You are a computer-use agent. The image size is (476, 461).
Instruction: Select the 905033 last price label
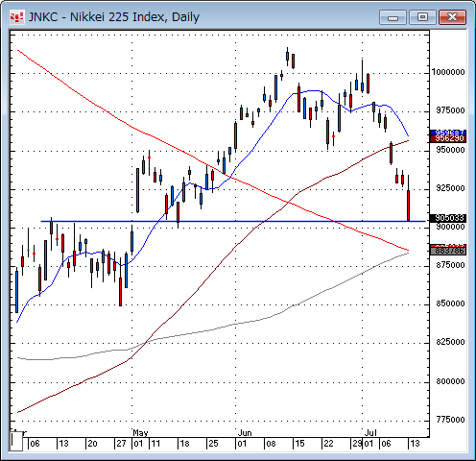point(448,218)
